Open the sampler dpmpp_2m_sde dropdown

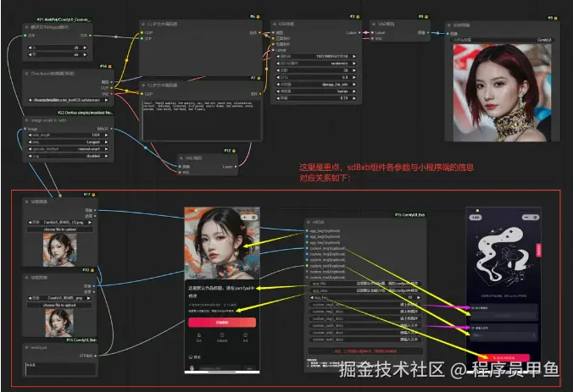pos(315,85)
